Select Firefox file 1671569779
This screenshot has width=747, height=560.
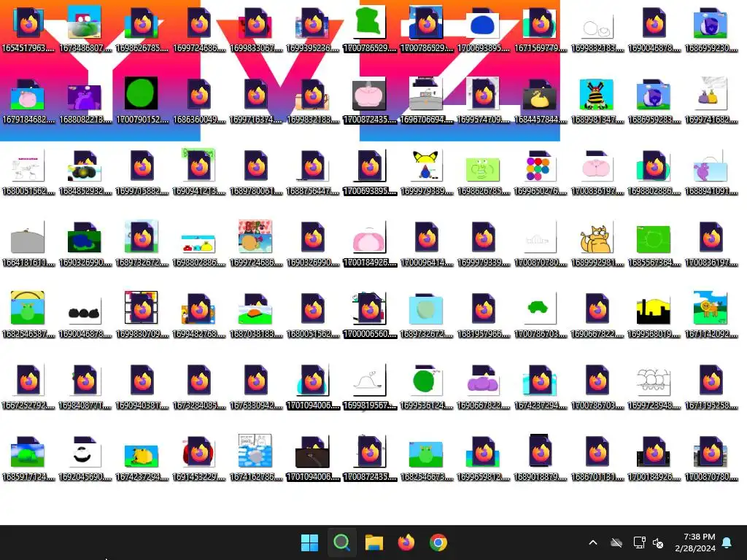coord(541,29)
